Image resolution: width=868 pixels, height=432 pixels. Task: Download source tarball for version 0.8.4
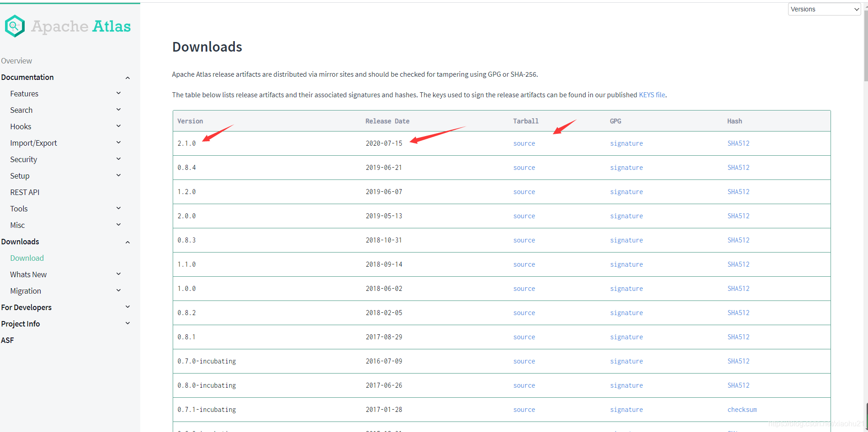[524, 168]
